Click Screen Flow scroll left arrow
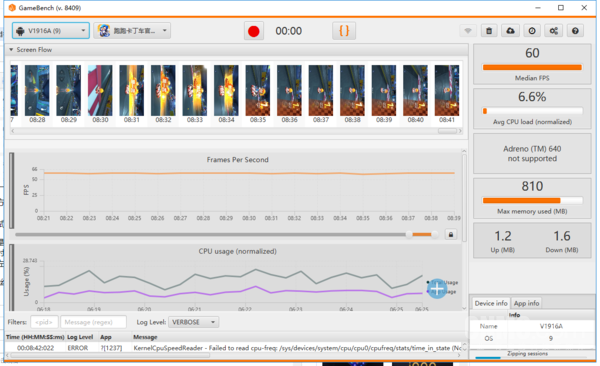Viewport: 600px width, 366px height. 13,131
